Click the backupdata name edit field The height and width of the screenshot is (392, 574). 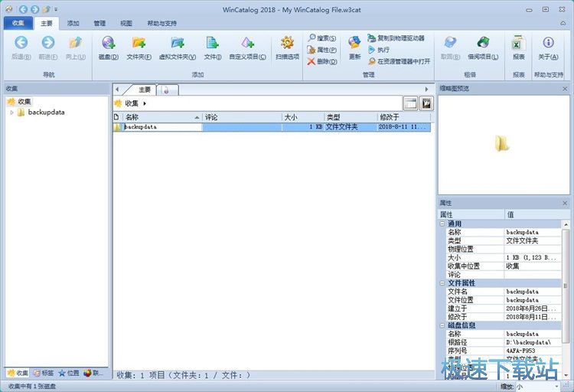point(162,127)
